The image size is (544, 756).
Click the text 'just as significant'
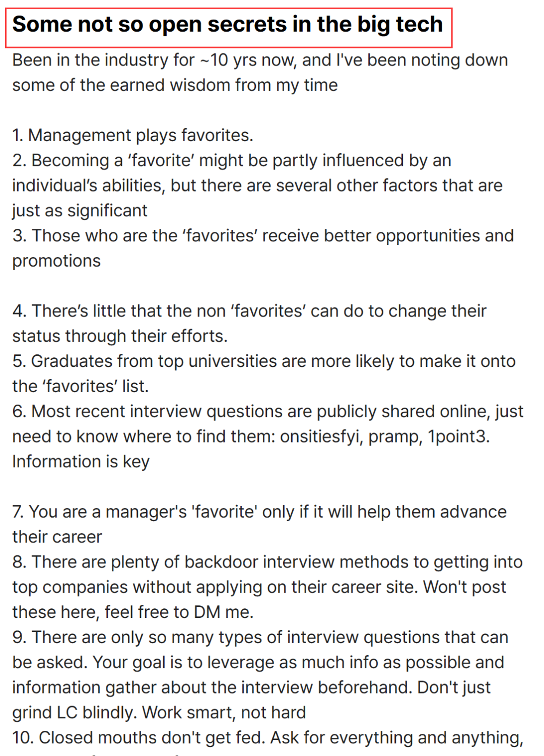point(80,211)
